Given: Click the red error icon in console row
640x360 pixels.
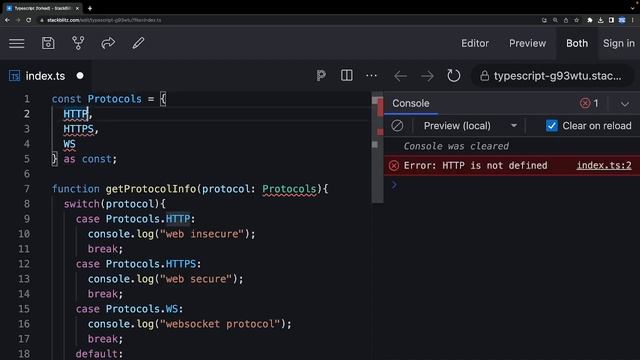Looking at the screenshot, I should point(393,166).
